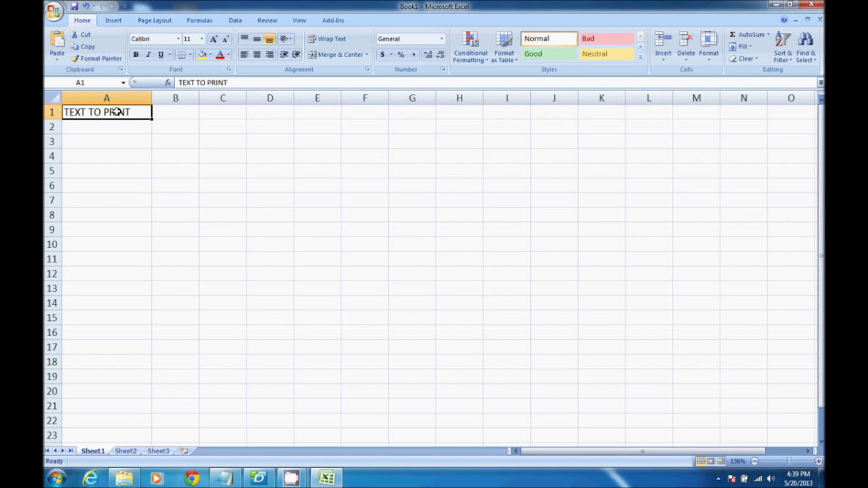Select the Sheet2 tab
Image resolution: width=868 pixels, height=488 pixels.
point(125,450)
